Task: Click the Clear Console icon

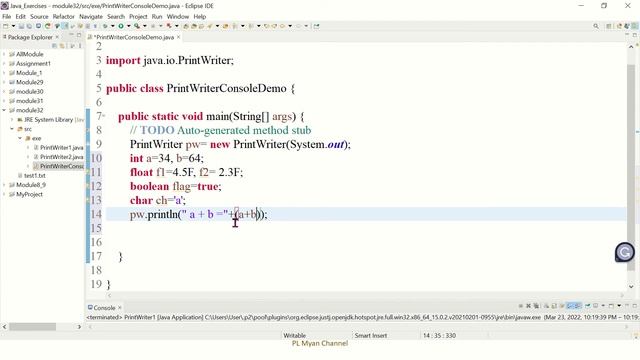Action: click(546, 306)
